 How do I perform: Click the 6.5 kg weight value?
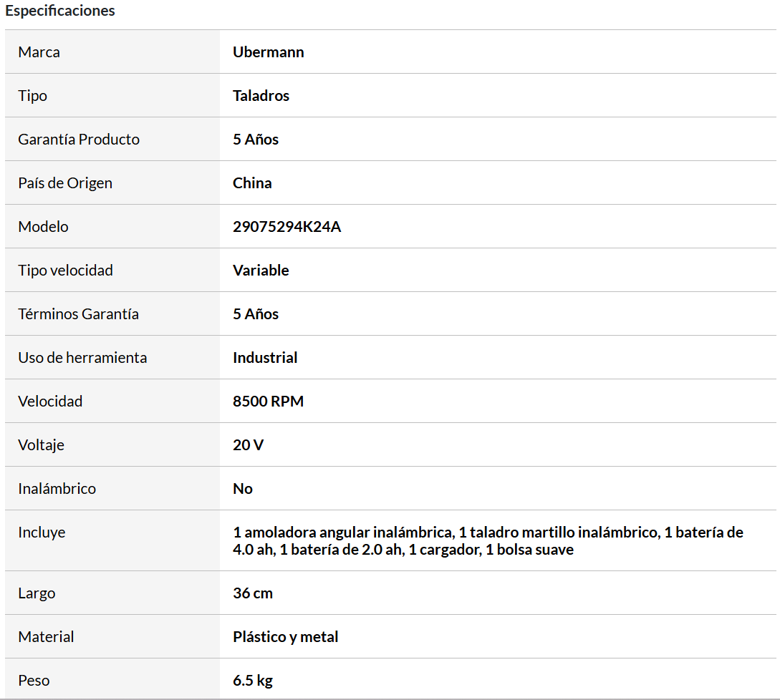point(253,681)
